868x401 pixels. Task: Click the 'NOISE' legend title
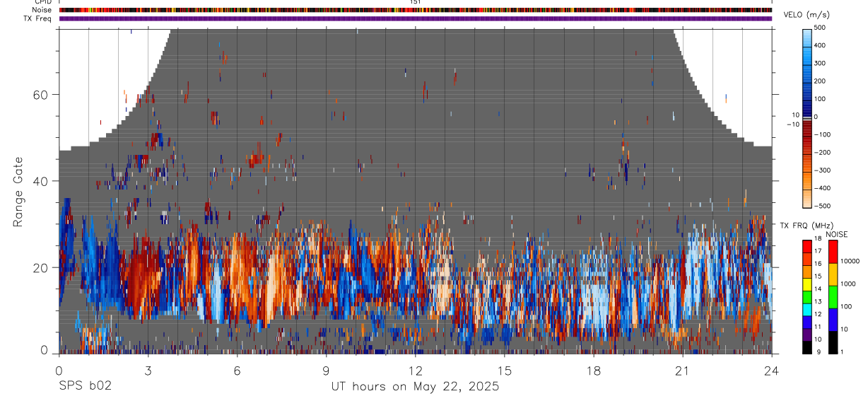point(836,234)
